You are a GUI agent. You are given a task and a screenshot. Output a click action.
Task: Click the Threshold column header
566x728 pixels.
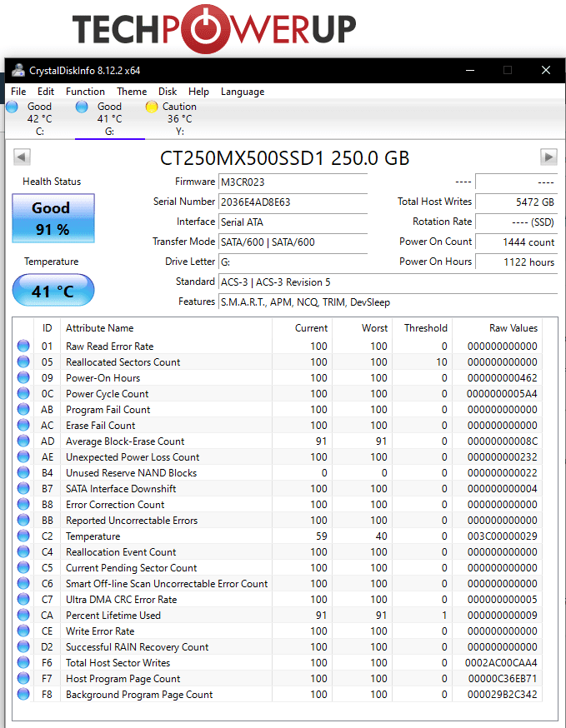[423, 328]
